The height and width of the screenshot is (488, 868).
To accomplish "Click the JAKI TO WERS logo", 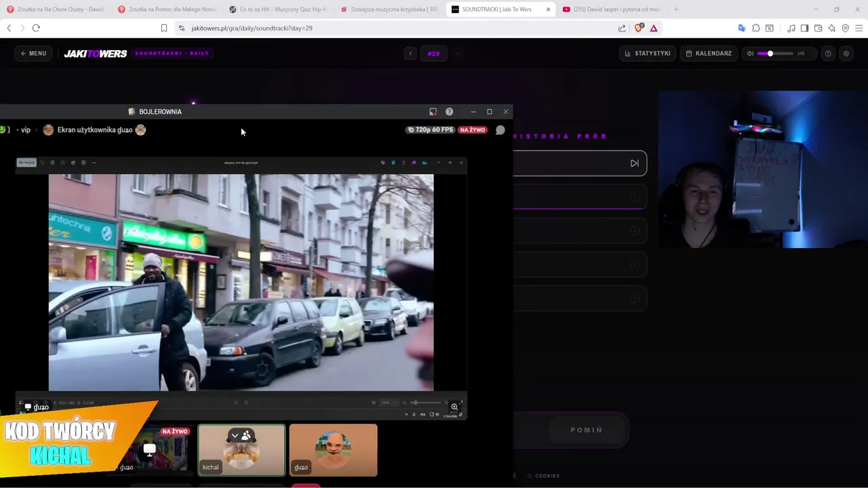I will click(x=95, y=54).
